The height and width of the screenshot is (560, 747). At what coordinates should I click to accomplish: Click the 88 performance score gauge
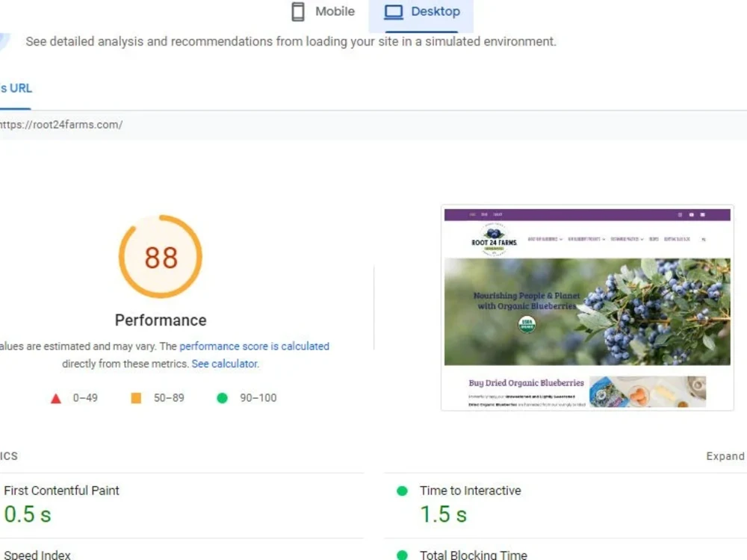coord(161,257)
